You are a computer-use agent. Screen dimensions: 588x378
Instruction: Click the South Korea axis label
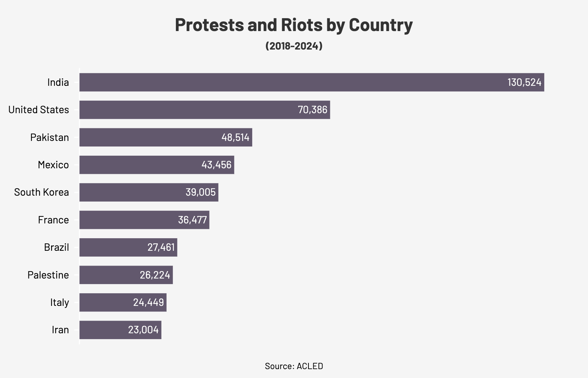[x=41, y=192]
